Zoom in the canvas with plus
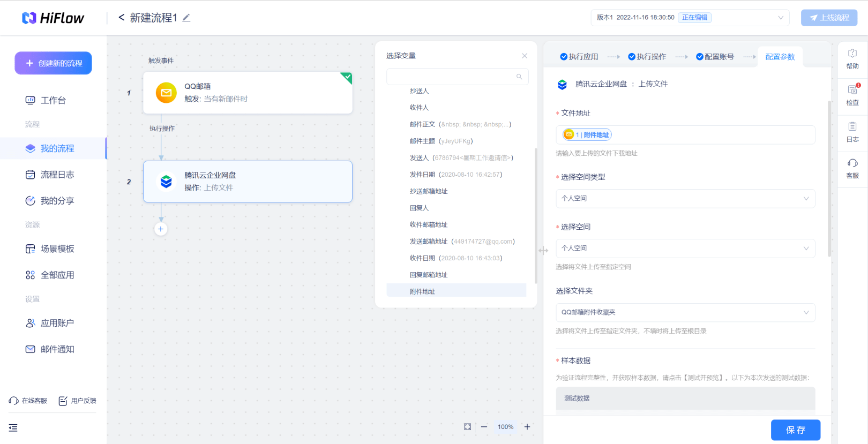The image size is (868, 444). click(527, 427)
